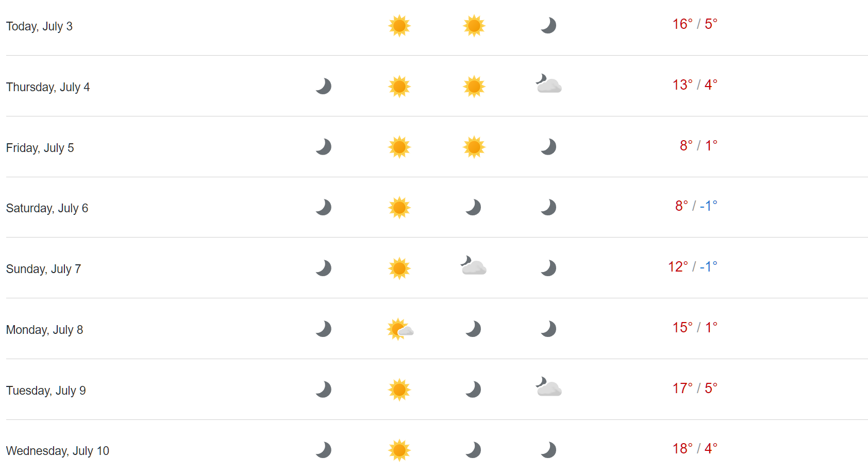Click the cloudy night icon for Sunday, July 7
Screen dimensions: 868x473
pyautogui.click(x=473, y=266)
